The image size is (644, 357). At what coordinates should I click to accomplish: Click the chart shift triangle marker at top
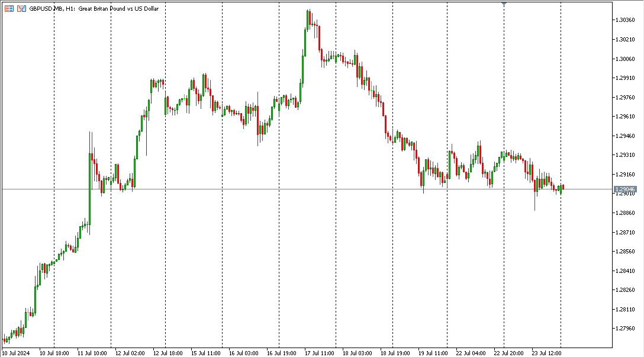click(x=504, y=4)
